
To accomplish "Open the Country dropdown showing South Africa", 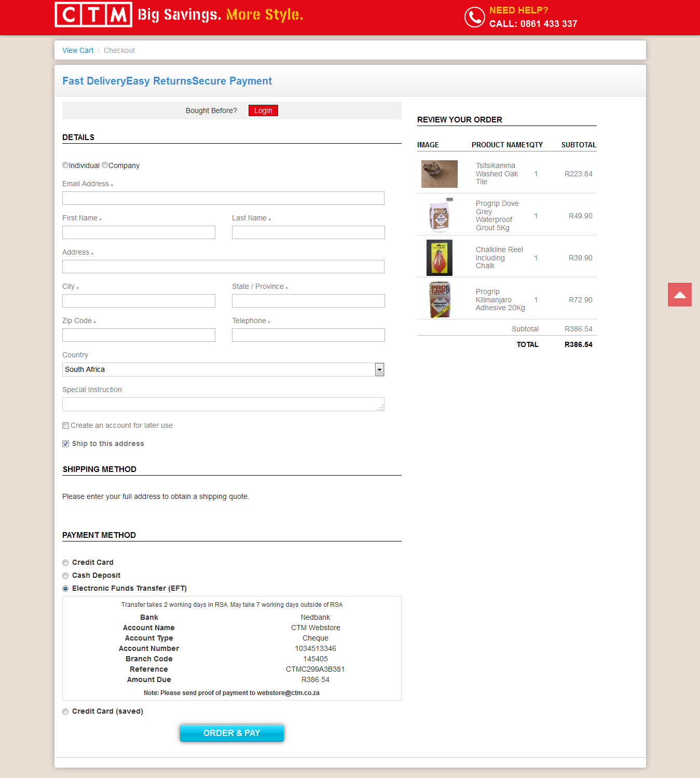I will click(x=223, y=369).
